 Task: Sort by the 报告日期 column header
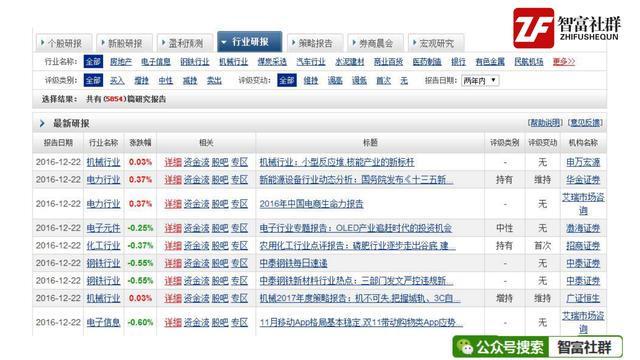point(58,143)
